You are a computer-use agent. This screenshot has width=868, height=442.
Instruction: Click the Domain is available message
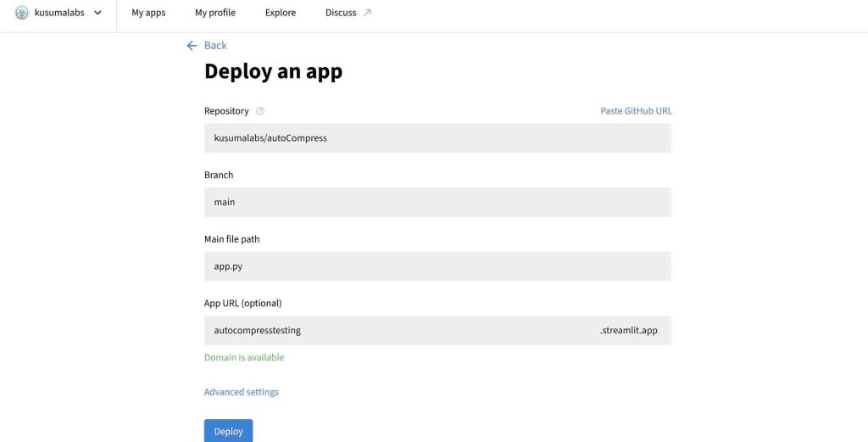244,358
